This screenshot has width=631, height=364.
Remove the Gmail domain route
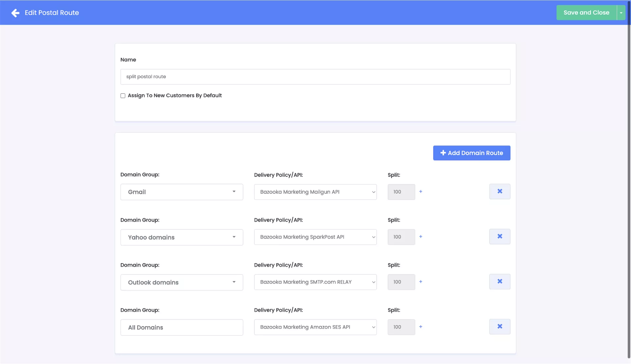click(x=500, y=192)
